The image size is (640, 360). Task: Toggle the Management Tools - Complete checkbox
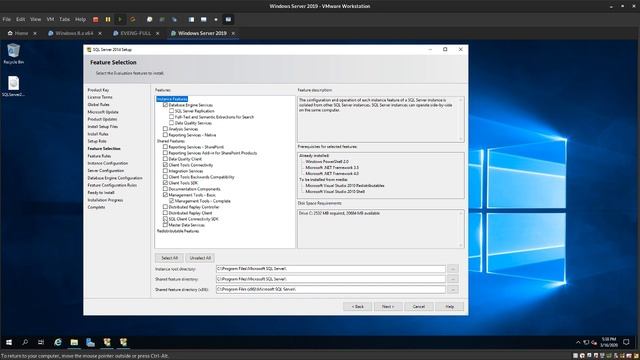[x=171, y=201]
